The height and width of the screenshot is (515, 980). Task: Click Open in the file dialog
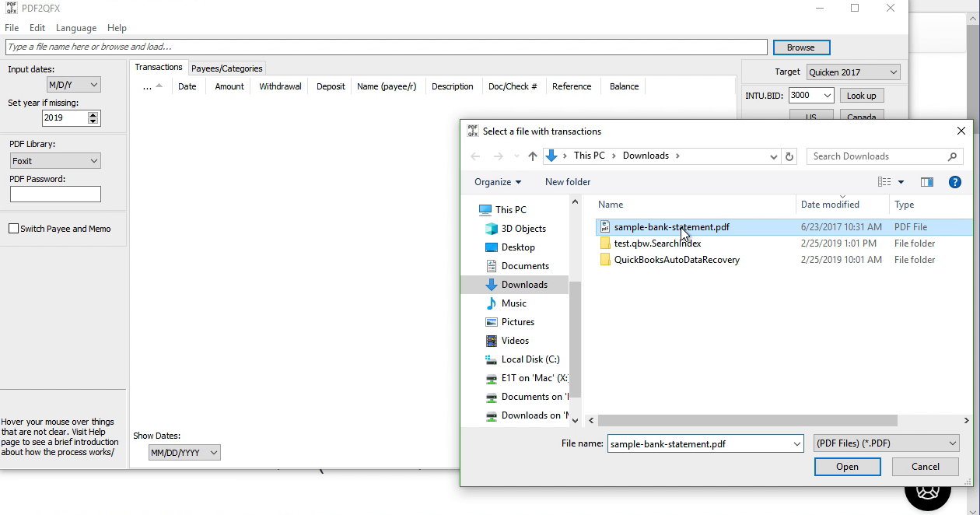click(x=847, y=467)
